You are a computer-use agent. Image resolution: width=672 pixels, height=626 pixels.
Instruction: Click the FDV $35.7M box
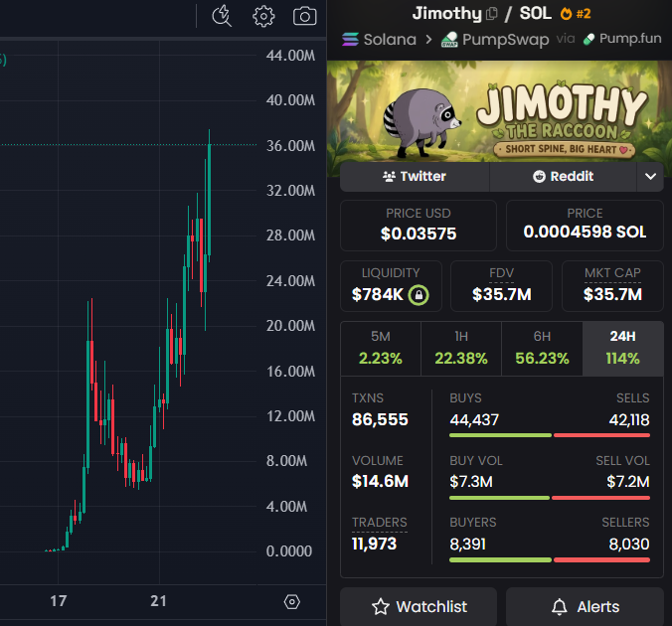pyautogui.click(x=501, y=286)
